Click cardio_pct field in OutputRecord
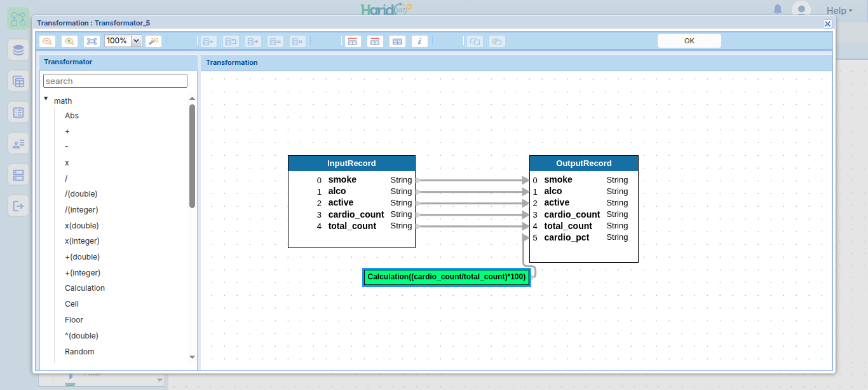Viewport: 868px width, 390px height. [x=567, y=237]
